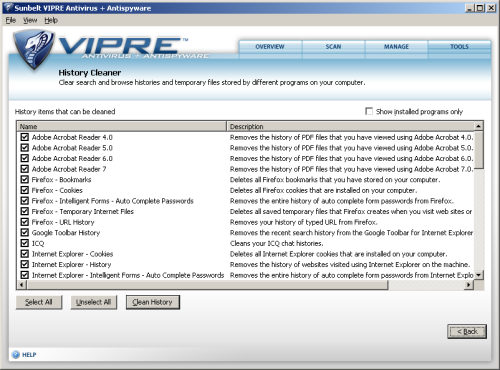Uncheck Google Toolbar History checkbox
This screenshot has width=500, height=370.
point(25,233)
